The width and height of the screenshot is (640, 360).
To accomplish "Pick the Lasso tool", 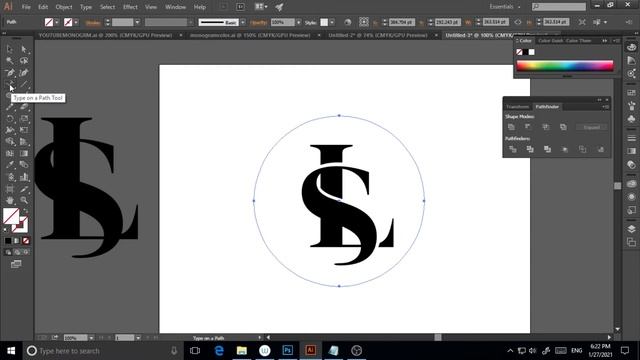I will pos(24,61).
